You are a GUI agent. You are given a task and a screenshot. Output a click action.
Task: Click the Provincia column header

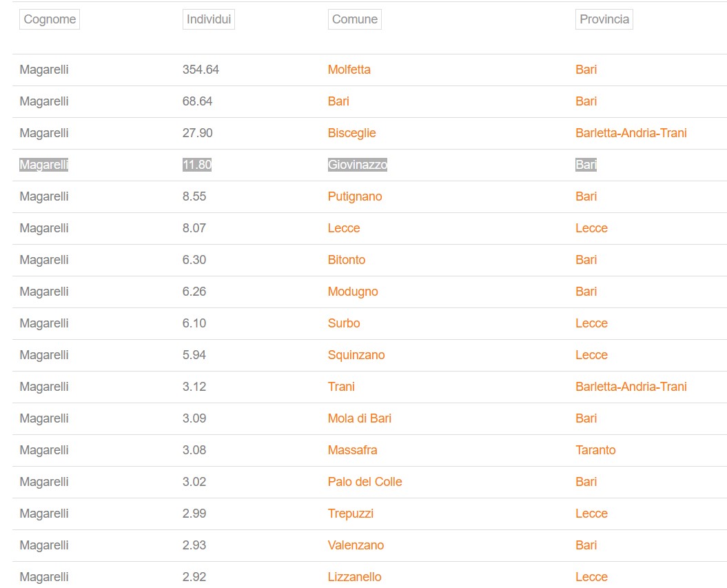pos(604,19)
